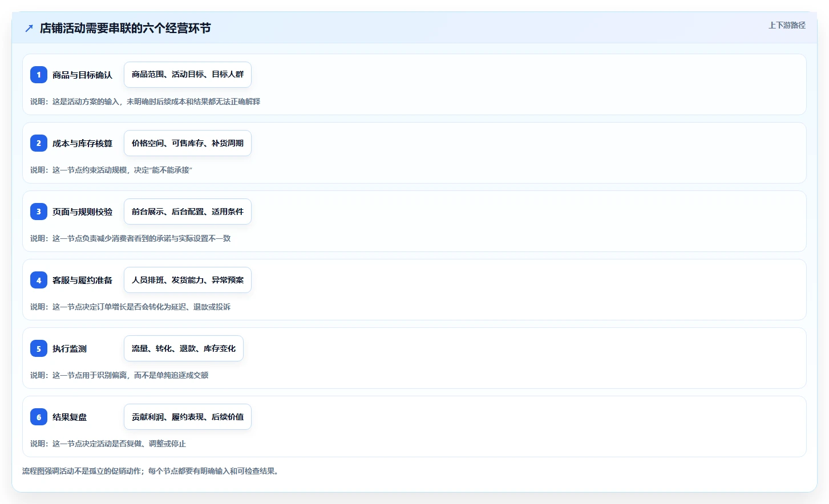Click the note 这是活动方案的输入
829x504 pixels.
point(145,101)
